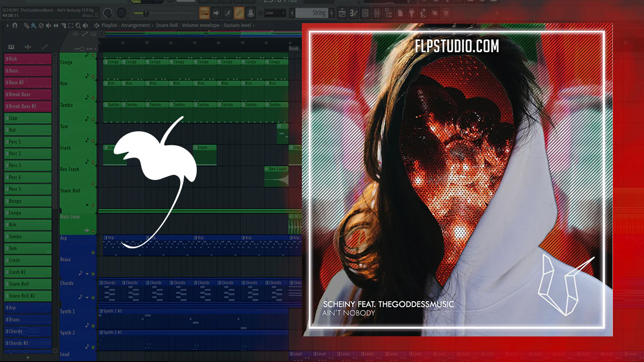Image resolution: width=644 pixels, height=362 pixels.
Task: Mute the Synth 1 track with its dot
Action: click(93, 325)
